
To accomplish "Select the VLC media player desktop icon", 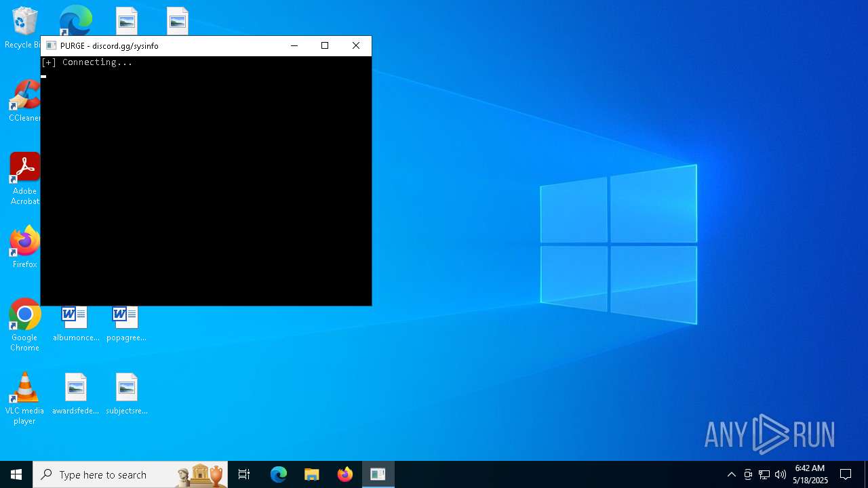I will tap(24, 399).
